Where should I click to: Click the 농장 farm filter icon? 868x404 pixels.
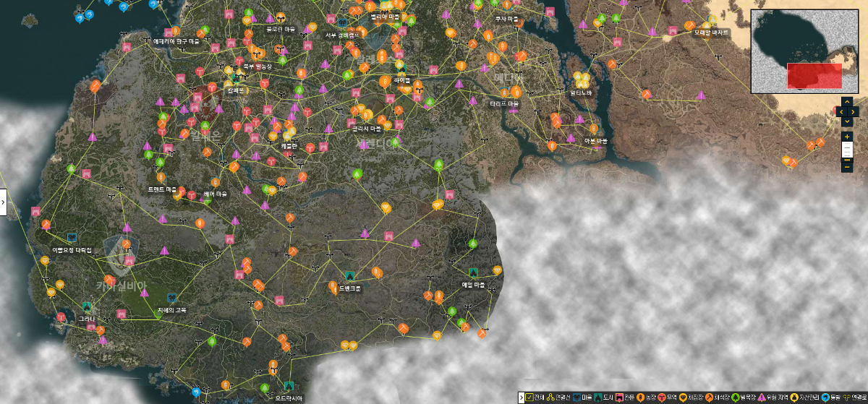[640, 397]
